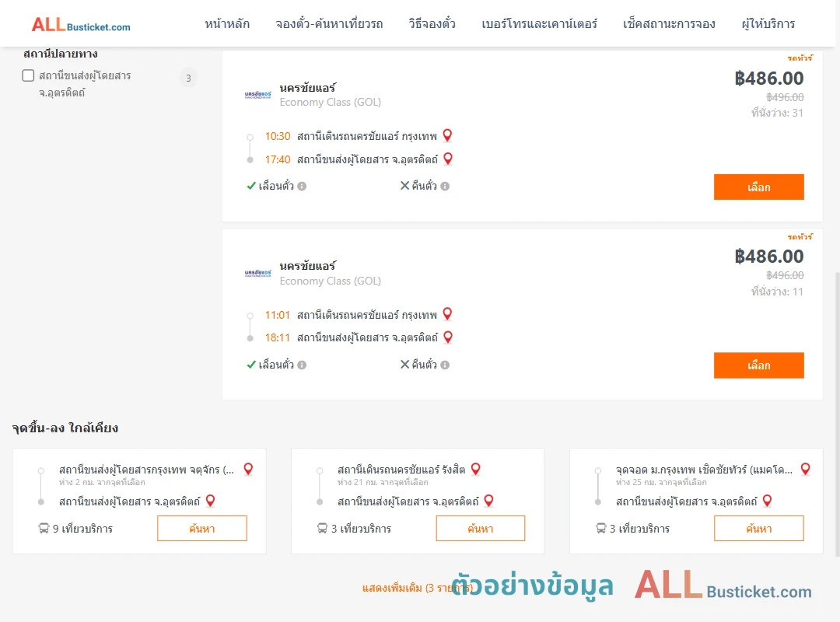Click bus icon next to 9 เที่ยวบริการ
This screenshot has width=840, height=622.
click(44, 528)
